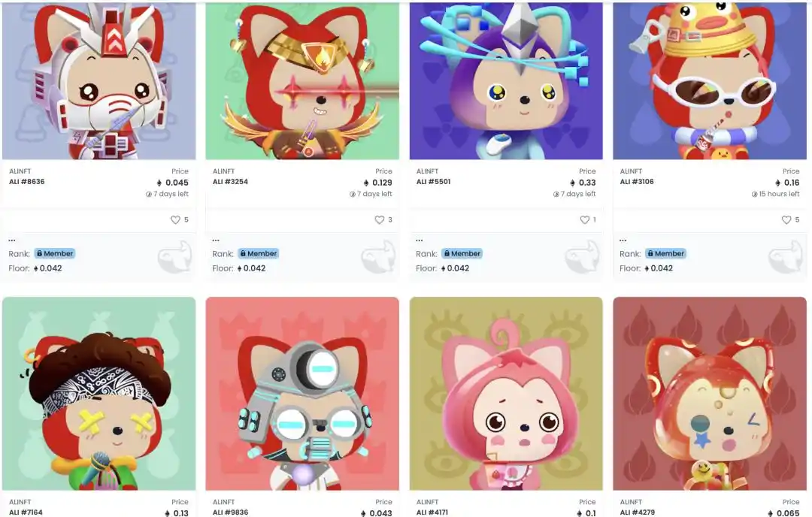Open the ALI #3254 title link
The height and width of the screenshot is (517, 812).
pos(231,182)
